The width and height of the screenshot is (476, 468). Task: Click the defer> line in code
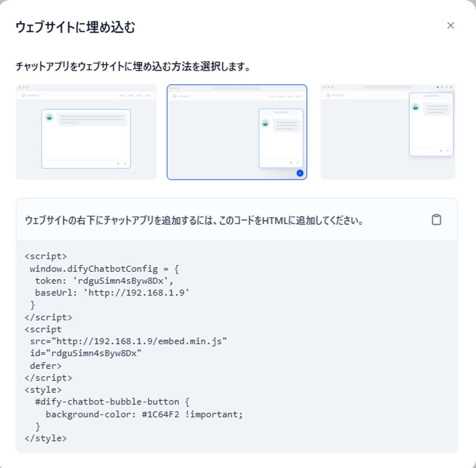(x=46, y=366)
